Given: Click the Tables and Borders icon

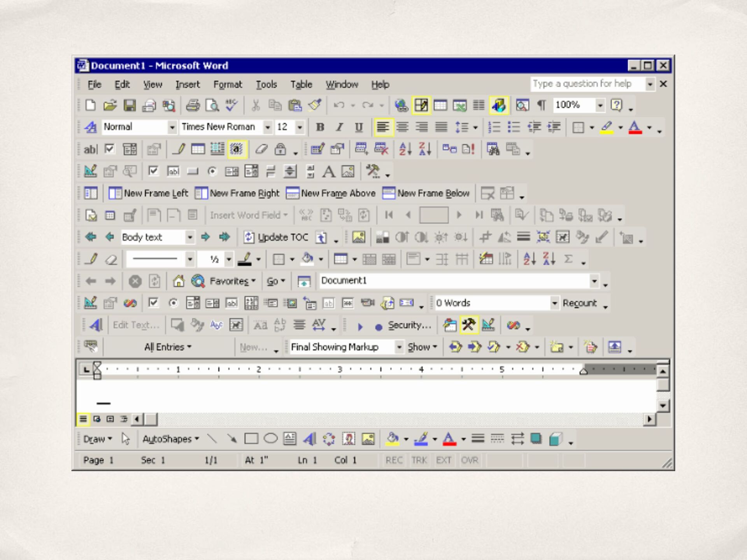Looking at the screenshot, I should tap(421, 105).
